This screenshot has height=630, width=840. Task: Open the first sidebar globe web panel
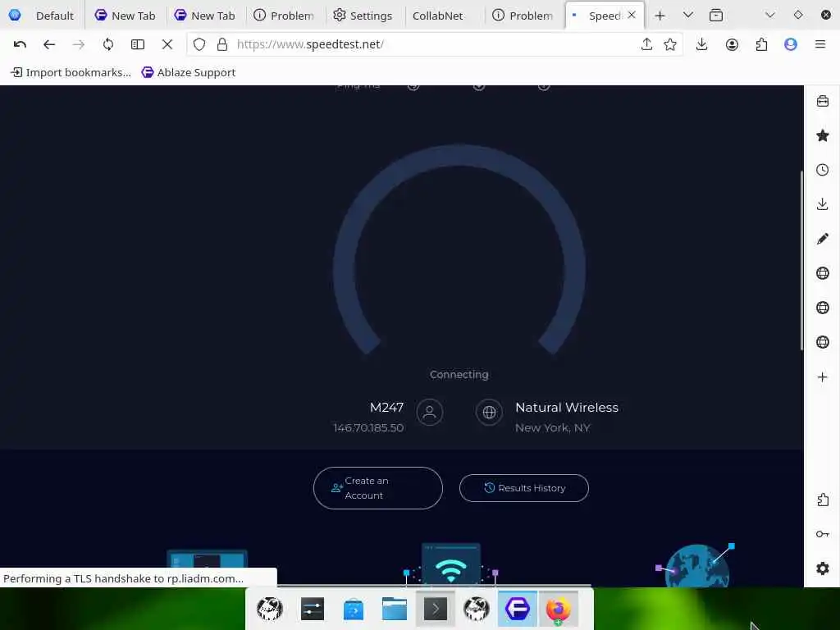coord(823,273)
